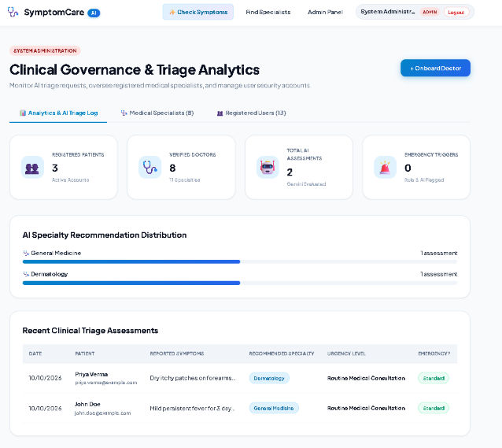
Task: Click the RECOMMENDED SPECIALTY column header
Action: [x=282, y=354]
